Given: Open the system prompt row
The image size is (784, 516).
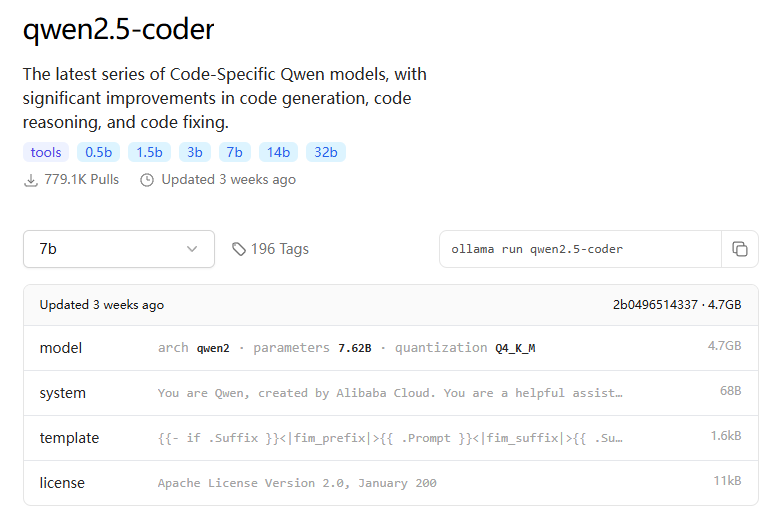Looking at the screenshot, I should point(391,393).
